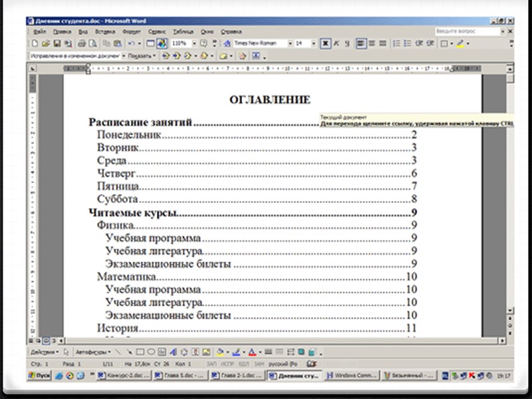532x399 pixels.
Task: Switch to Конкурс-2.doc taskbar window
Action: point(124,376)
